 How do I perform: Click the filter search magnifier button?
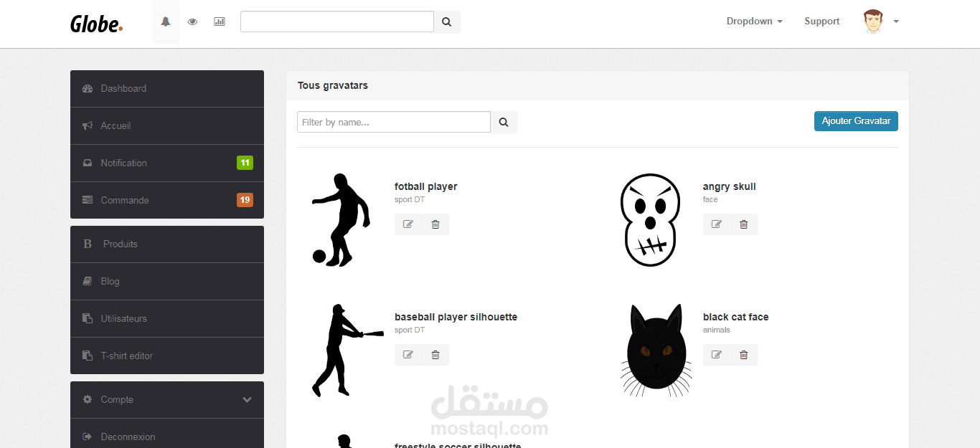504,123
